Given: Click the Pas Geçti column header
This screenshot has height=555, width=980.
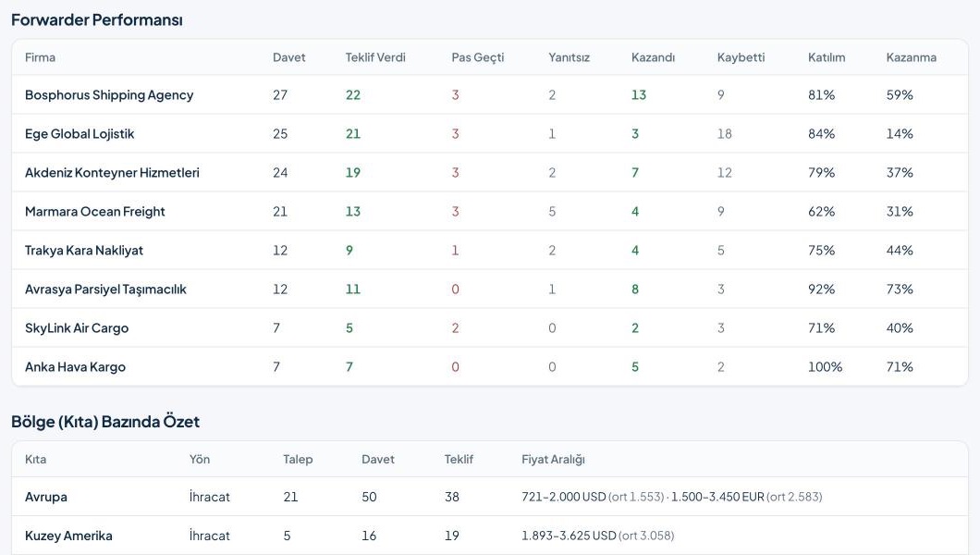Looking at the screenshot, I should coord(477,57).
